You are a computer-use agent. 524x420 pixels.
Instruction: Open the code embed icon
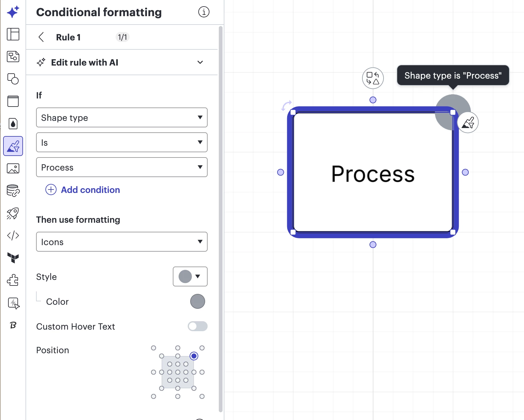tap(13, 235)
